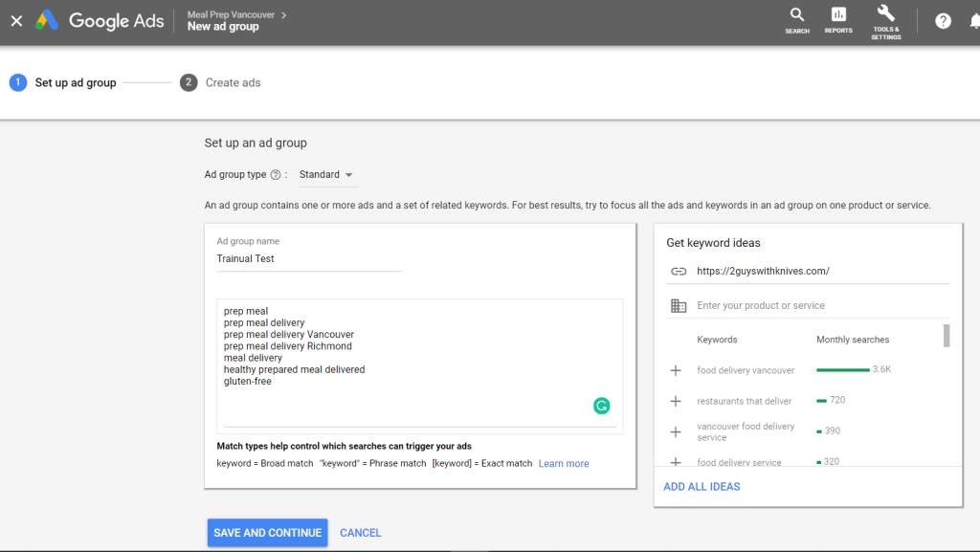
Task: Click the Search magnifier icon in header
Action: [x=796, y=15]
